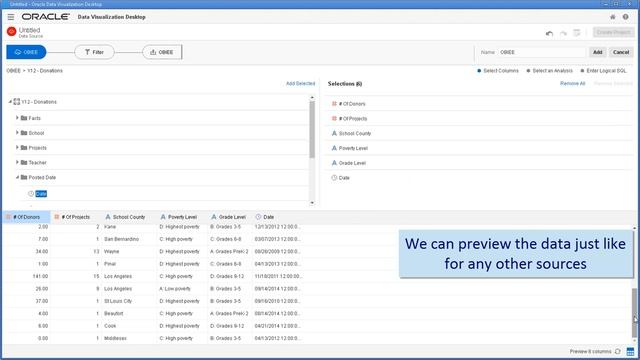Open the hamburger navigation menu

coord(11,17)
